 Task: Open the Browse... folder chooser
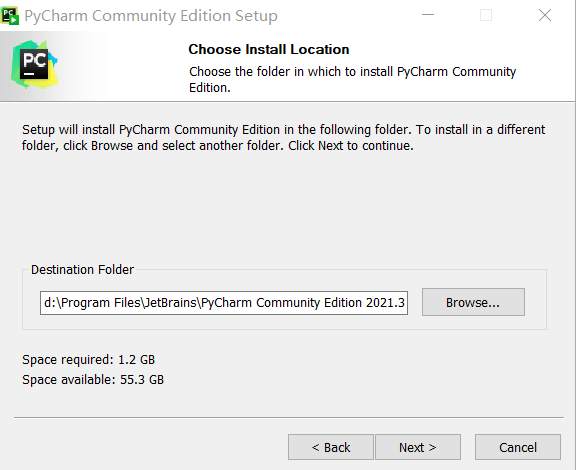(473, 302)
